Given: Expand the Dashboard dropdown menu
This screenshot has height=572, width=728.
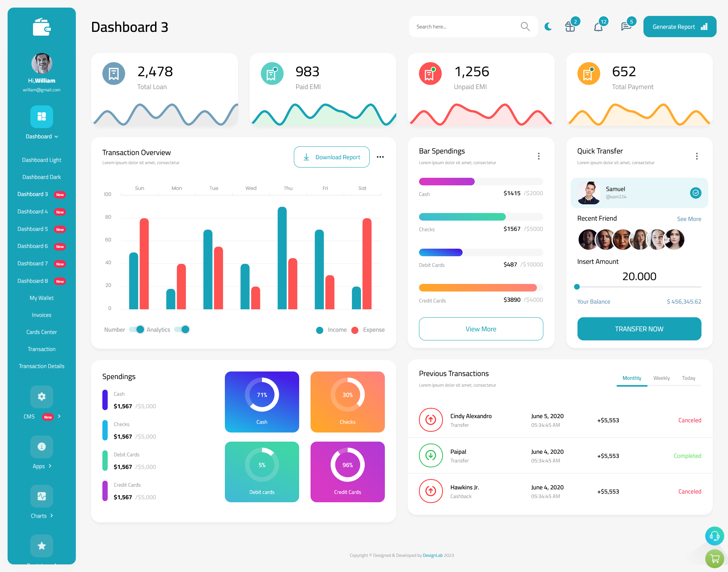Looking at the screenshot, I should (x=41, y=136).
